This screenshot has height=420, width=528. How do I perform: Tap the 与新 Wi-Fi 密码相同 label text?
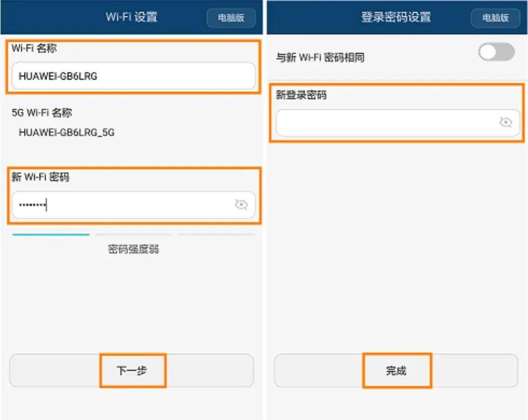[x=320, y=58]
